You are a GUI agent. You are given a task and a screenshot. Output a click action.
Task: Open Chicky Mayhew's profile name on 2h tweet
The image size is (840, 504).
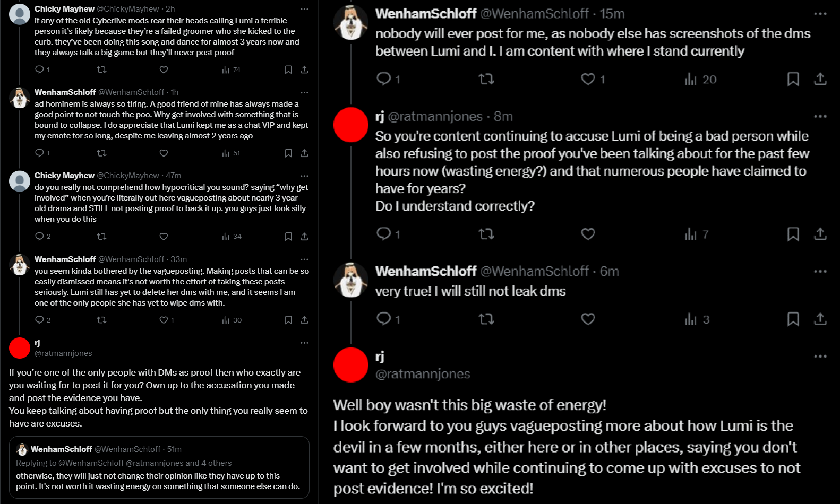(64, 9)
